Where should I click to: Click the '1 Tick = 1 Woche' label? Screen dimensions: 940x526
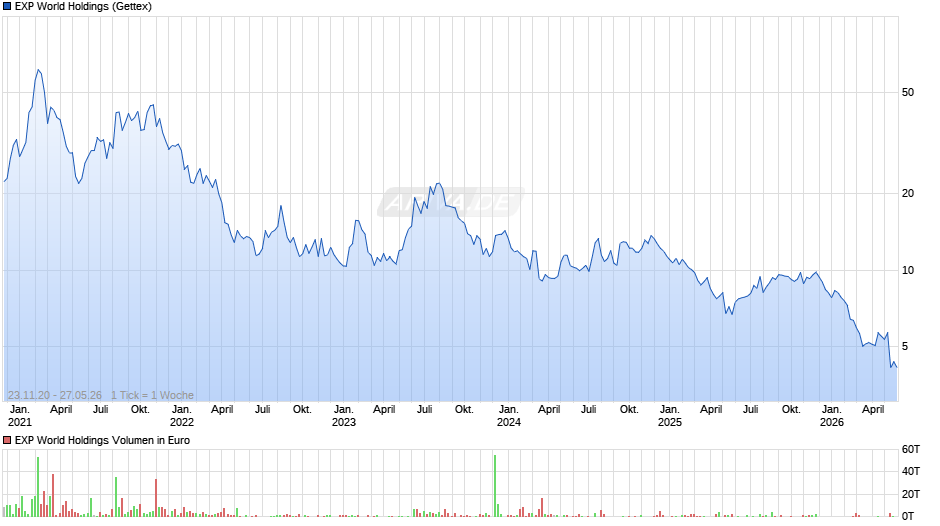[152, 395]
